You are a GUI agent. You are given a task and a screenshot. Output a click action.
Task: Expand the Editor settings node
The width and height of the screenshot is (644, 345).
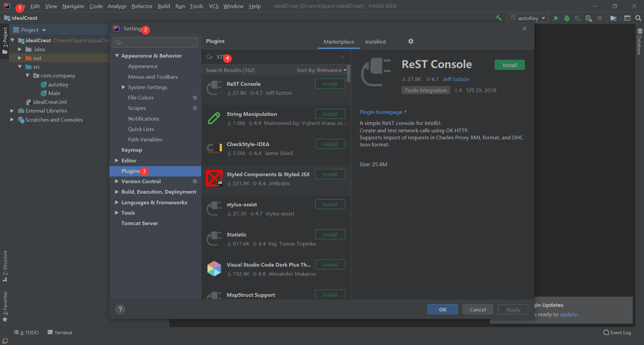[117, 160]
